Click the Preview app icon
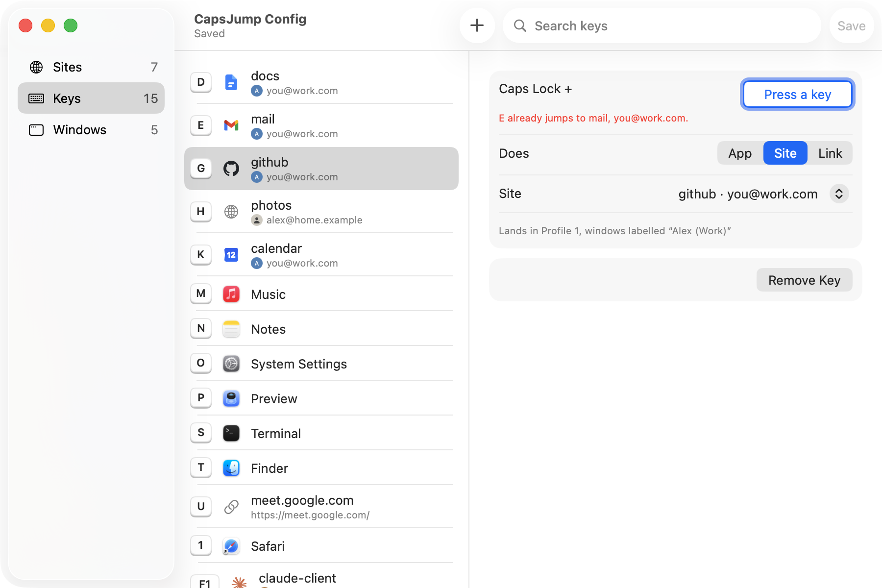This screenshot has height=588, width=882. (x=231, y=398)
